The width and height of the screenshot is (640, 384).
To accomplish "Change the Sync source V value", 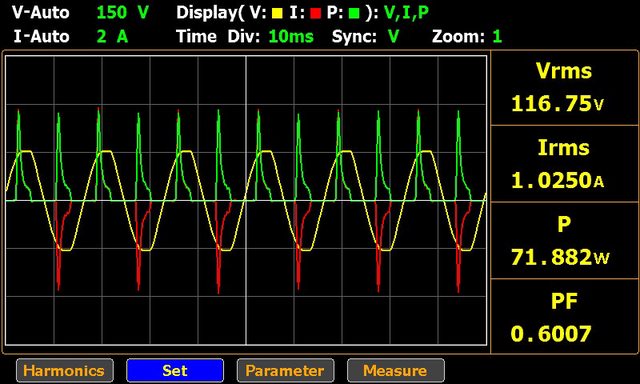I will pos(393,37).
